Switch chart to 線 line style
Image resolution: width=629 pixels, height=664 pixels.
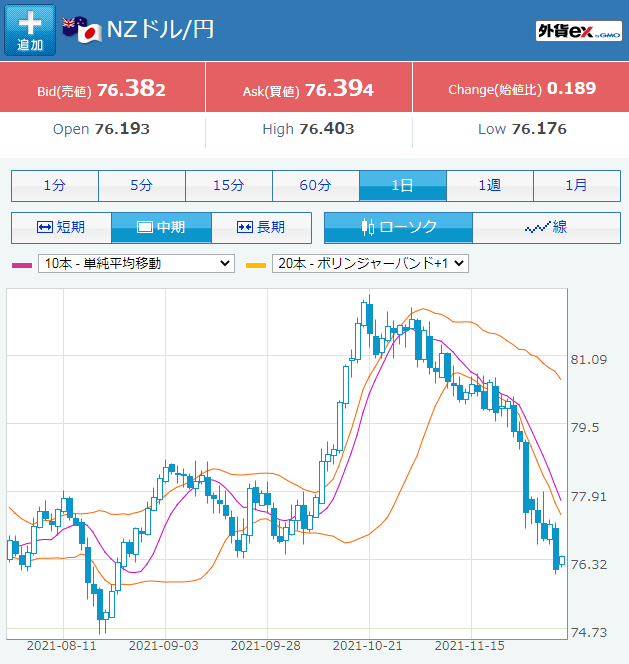(546, 227)
